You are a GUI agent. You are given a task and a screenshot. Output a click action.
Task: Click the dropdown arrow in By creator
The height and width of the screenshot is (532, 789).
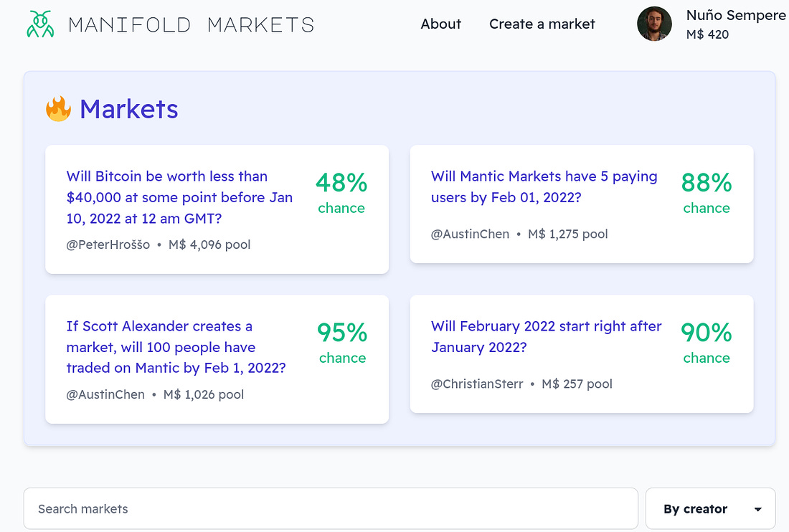click(x=758, y=509)
